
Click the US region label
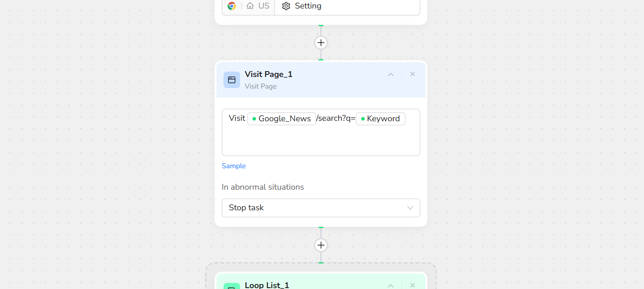pos(264,6)
